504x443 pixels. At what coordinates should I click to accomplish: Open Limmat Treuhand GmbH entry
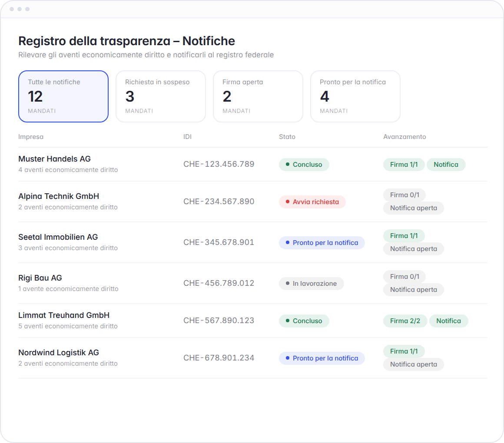(x=252, y=321)
